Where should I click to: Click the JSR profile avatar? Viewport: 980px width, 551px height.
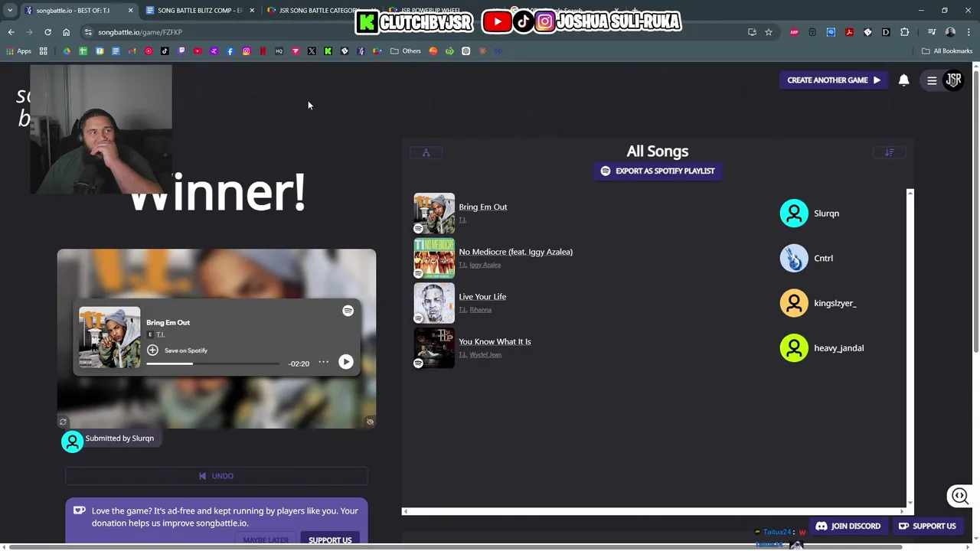point(954,80)
